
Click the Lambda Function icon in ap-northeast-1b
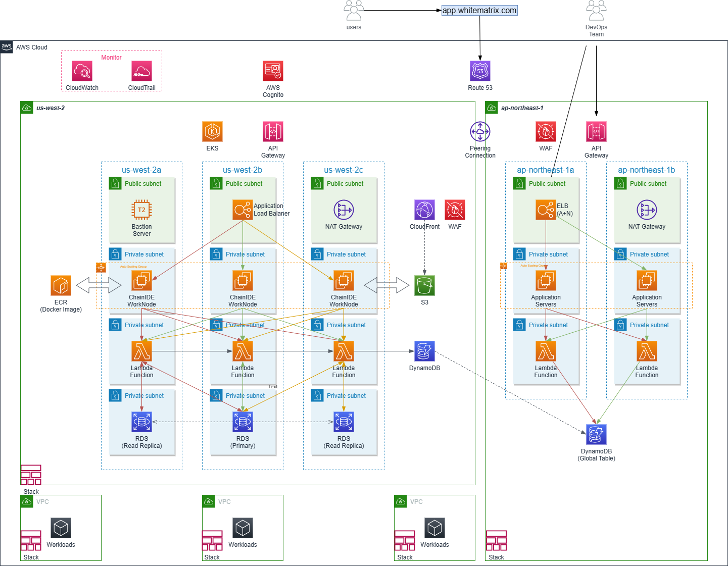coord(647,351)
